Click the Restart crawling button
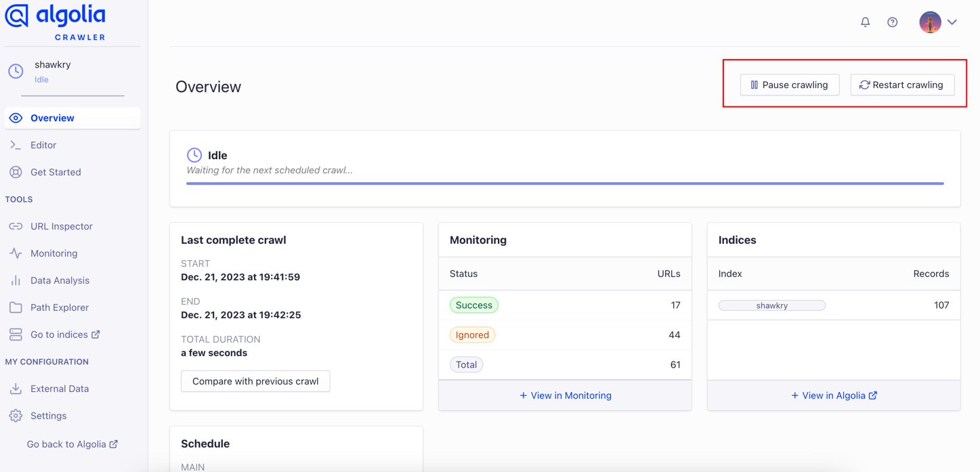Image resolution: width=980 pixels, height=472 pixels. click(x=902, y=85)
